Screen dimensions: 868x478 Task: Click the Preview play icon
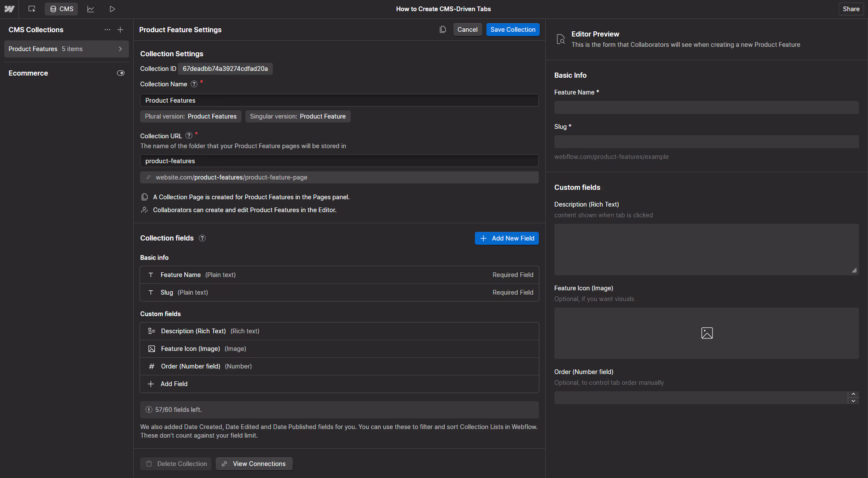[x=112, y=9]
